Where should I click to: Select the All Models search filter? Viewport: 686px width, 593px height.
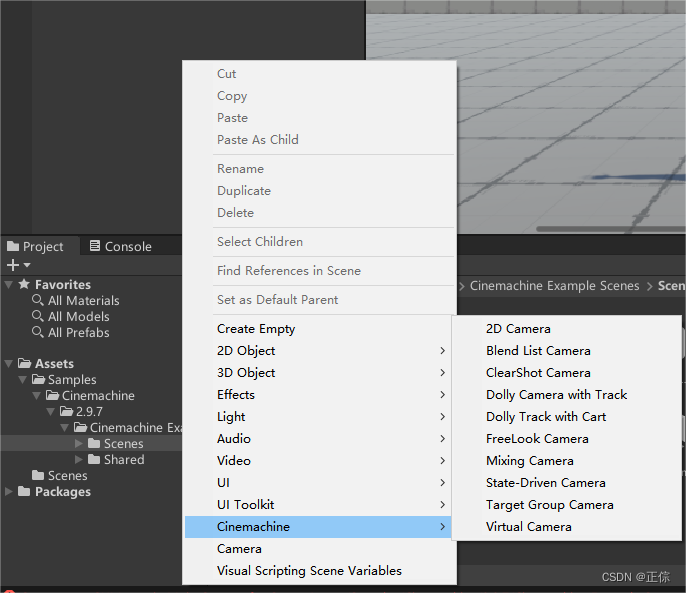[79, 317]
